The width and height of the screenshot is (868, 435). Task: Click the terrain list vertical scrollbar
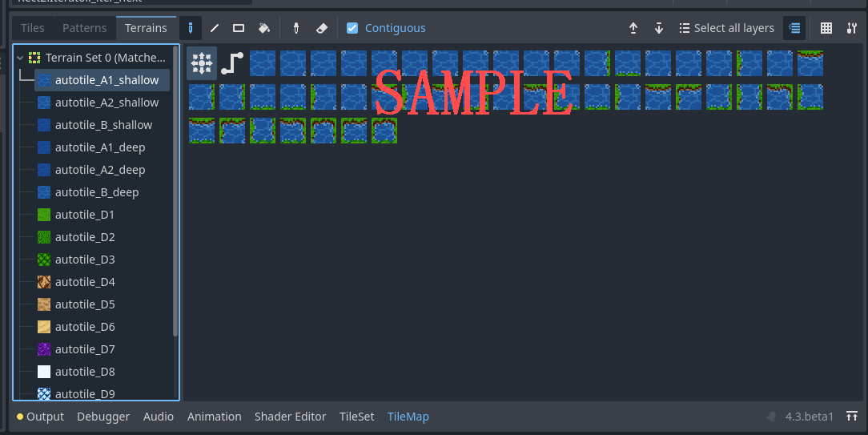(175, 191)
